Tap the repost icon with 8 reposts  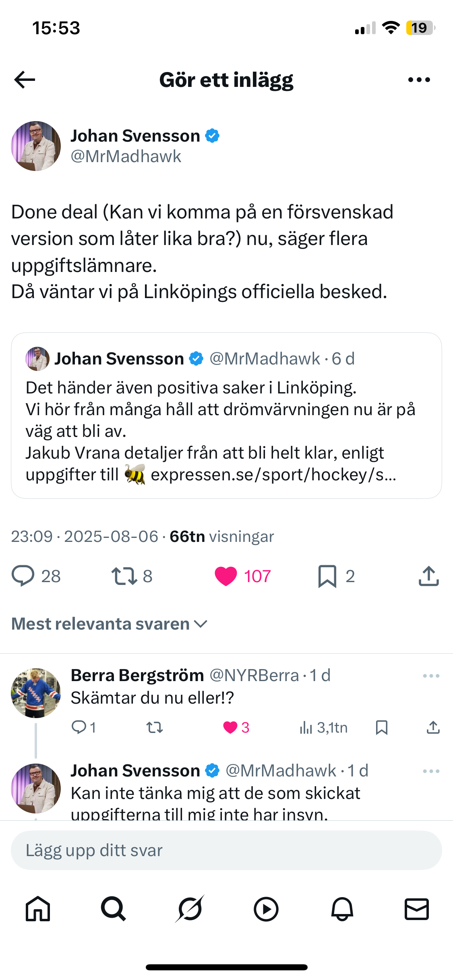[x=124, y=576]
